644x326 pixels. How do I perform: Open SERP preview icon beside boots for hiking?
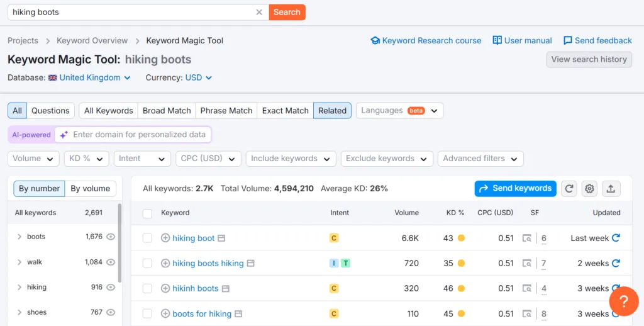pyautogui.click(x=238, y=314)
